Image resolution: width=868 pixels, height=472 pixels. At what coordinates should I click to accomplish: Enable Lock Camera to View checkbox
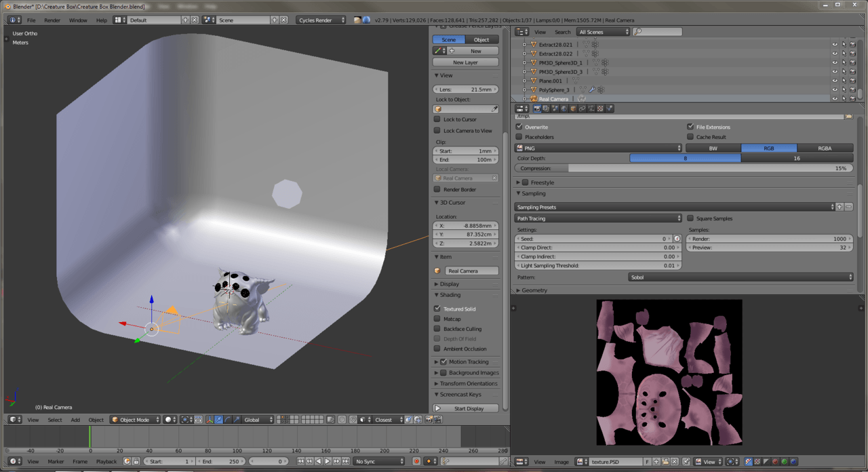click(437, 130)
